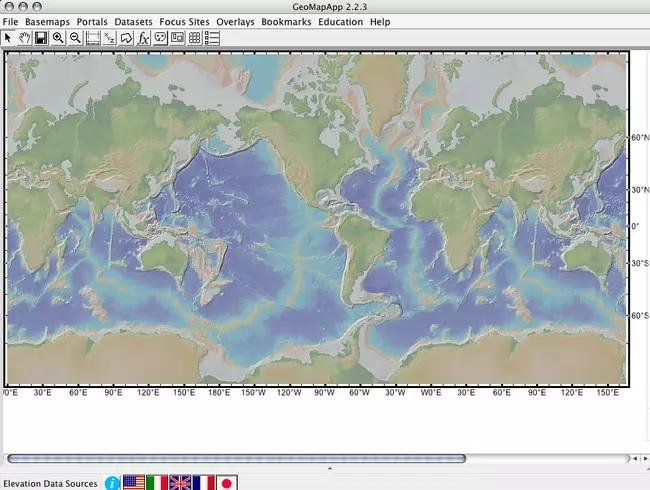Click the United Kingdom flag icon
Screen dimensions: 650x490
click(x=180, y=483)
